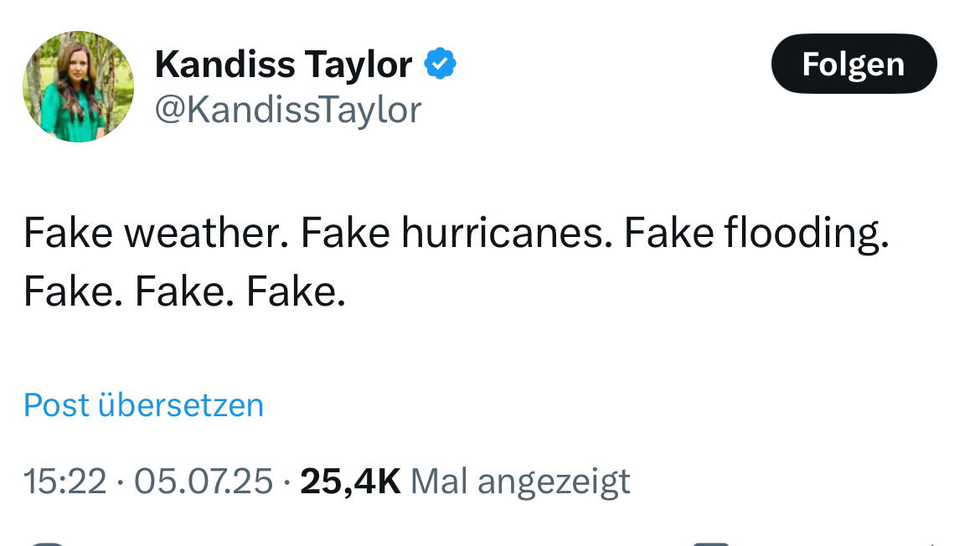Open profile via Kandiss Taylor display name
Image resolution: width=980 pixels, height=546 pixels.
coord(283,64)
